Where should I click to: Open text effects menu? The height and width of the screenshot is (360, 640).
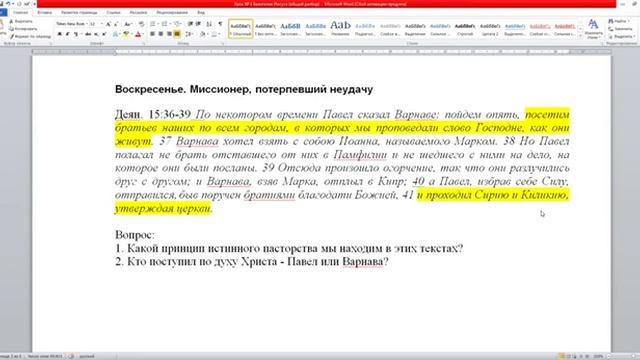pyautogui.click(x=115, y=34)
